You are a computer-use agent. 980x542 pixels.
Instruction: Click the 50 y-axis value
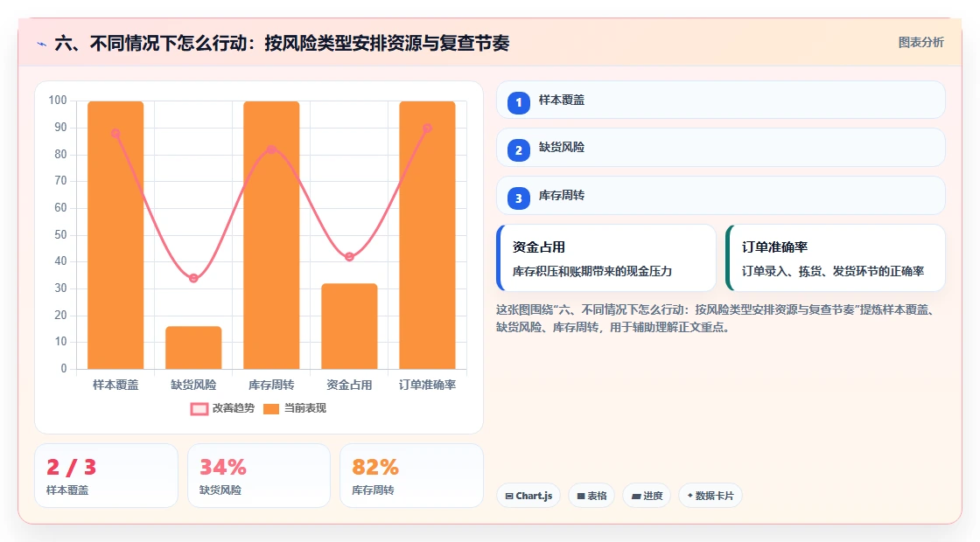tap(60, 235)
